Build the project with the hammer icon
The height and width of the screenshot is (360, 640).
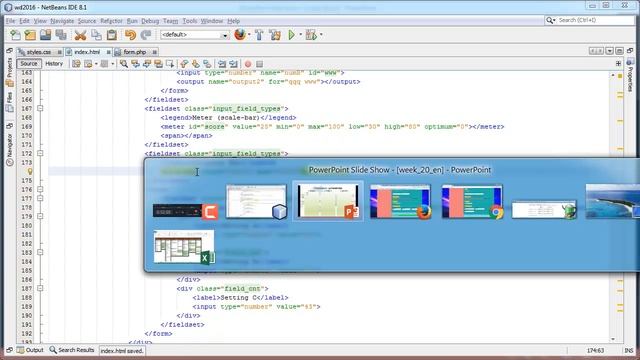click(259, 35)
